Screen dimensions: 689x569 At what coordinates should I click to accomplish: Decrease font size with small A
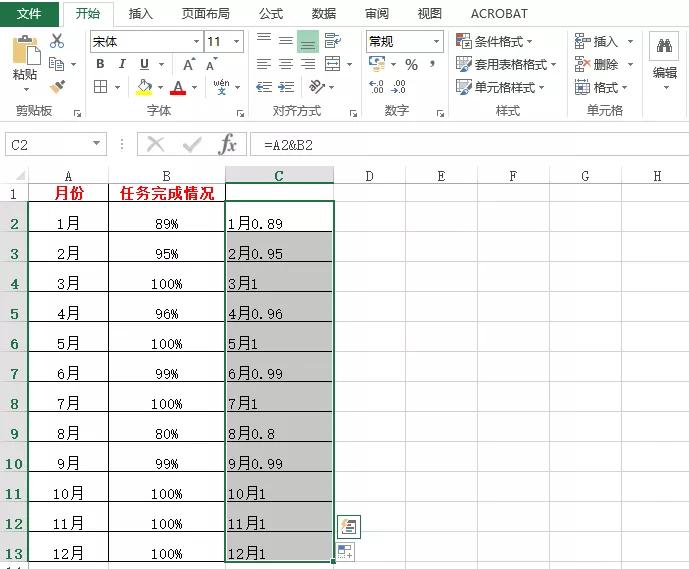211,65
